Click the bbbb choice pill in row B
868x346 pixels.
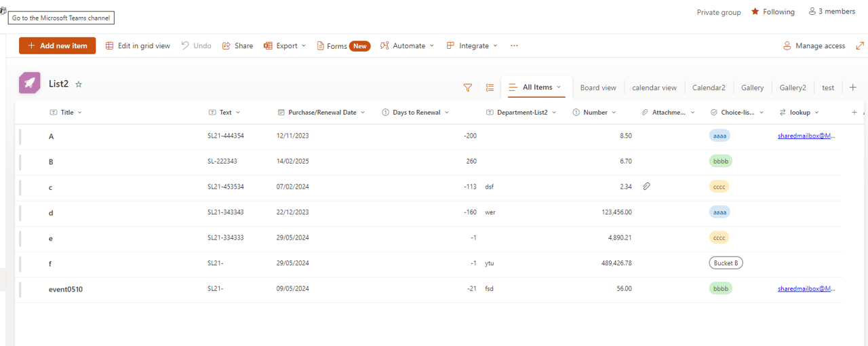pos(721,161)
